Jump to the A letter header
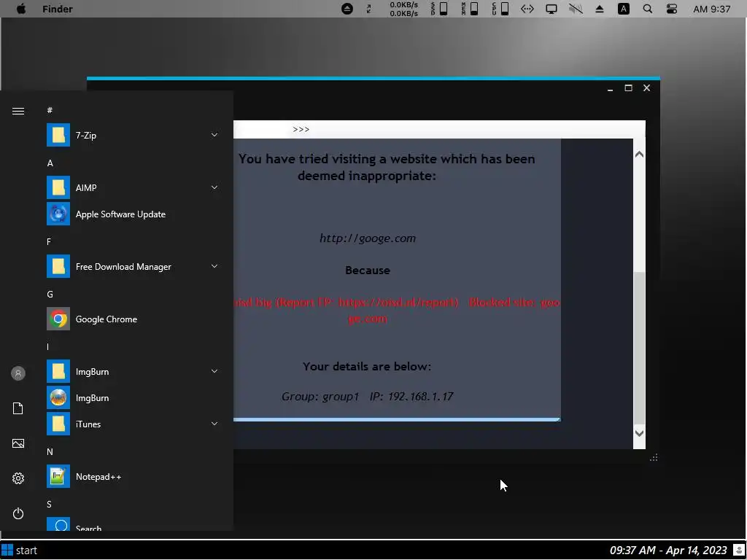 (50, 163)
